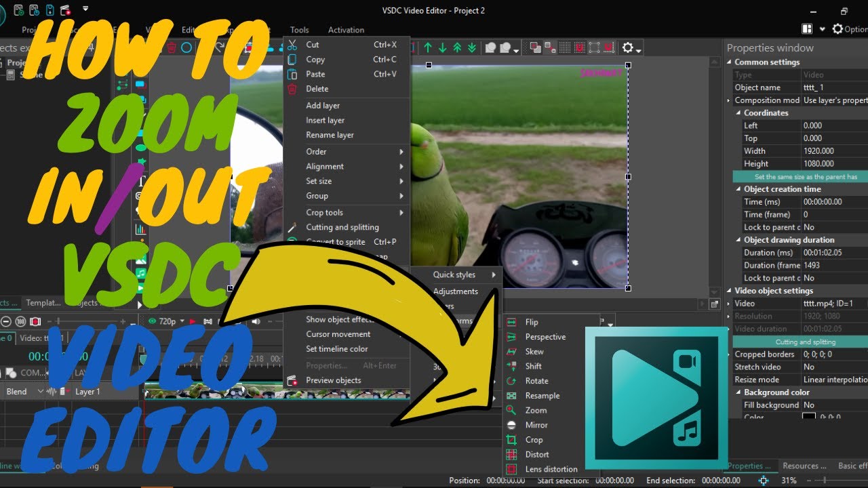The width and height of the screenshot is (868, 488).
Task: Click the red trash icon in the editor toolbar
Action: tap(172, 47)
